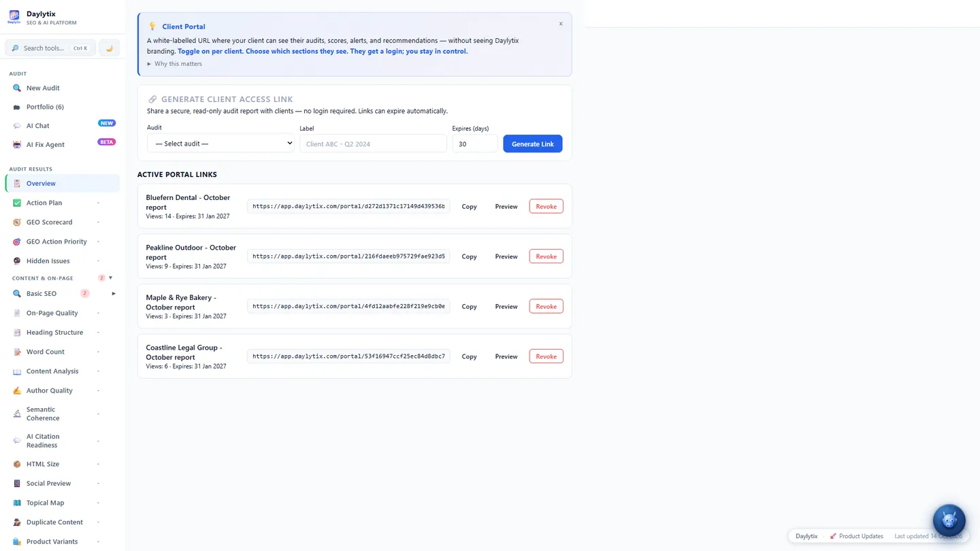Open Portfolio (6) in sidebar

(x=63, y=107)
